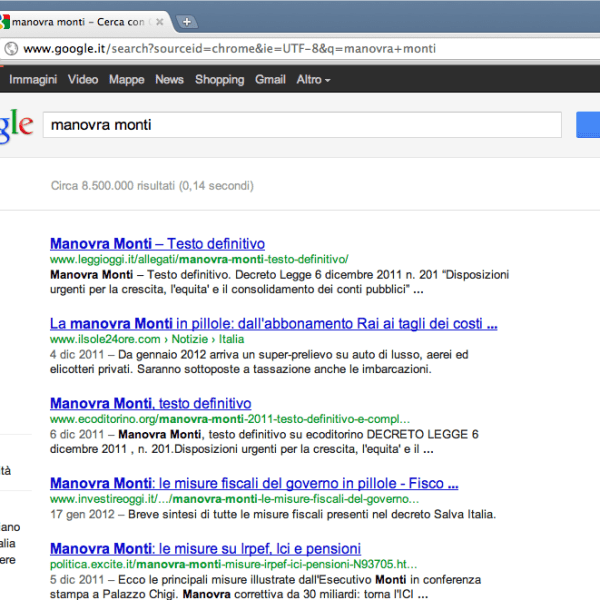The width and height of the screenshot is (600, 600).
Task: Close the 'manovra monti' browser tab
Action: (x=160, y=22)
